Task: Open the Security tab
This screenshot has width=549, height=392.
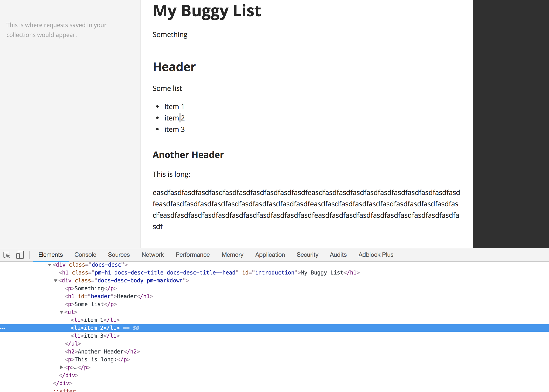Action: click(307, 255)
